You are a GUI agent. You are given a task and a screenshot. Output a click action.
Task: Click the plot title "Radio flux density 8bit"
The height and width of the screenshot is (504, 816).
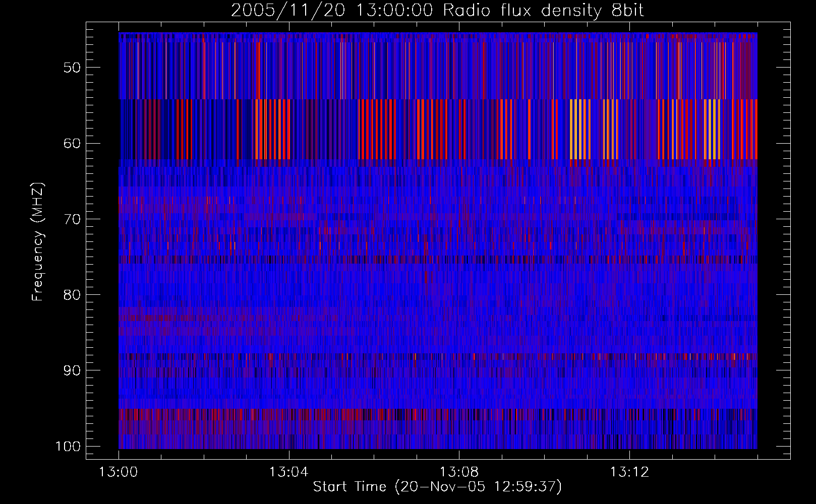pos(543,11)
